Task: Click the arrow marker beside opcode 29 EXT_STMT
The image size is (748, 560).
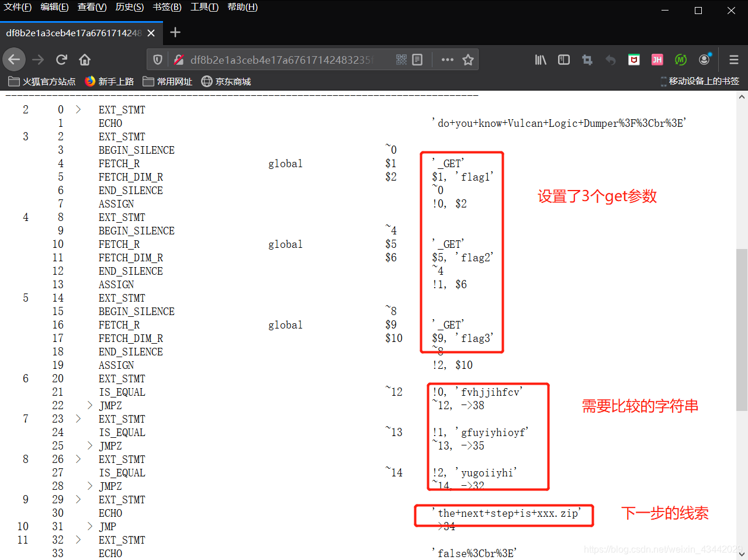Action: point(78,499)
